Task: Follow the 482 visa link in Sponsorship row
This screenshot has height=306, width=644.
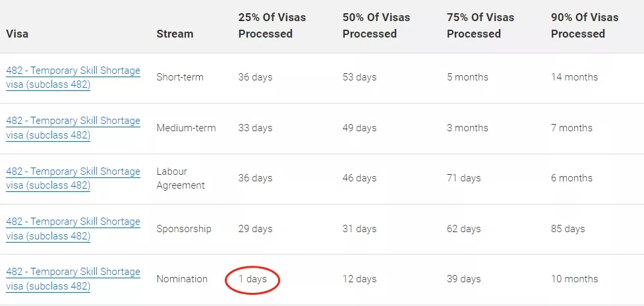Action: [73, 228]
